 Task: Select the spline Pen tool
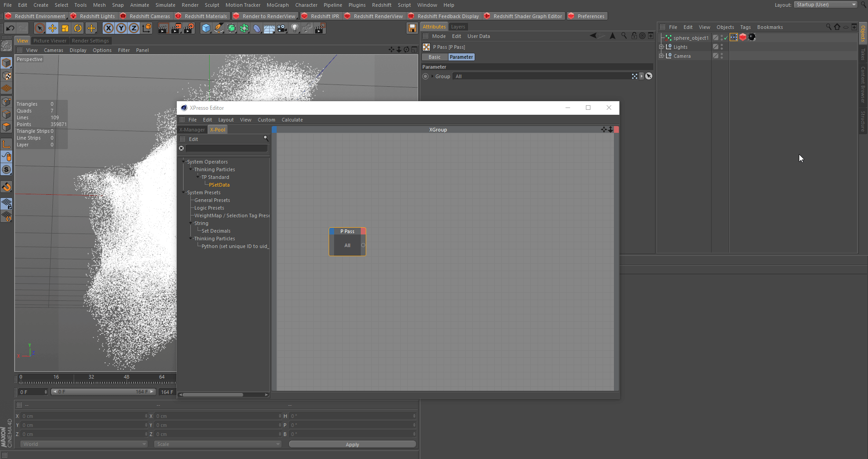tap(219, 28)
